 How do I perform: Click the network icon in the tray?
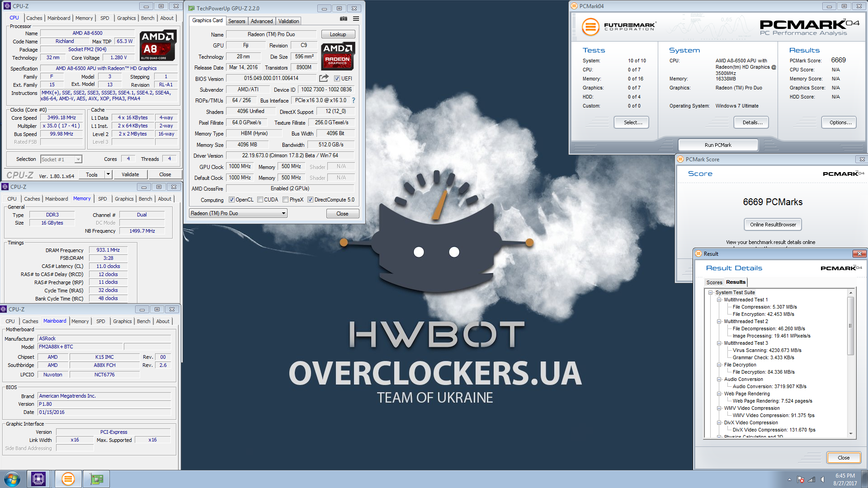[811, 479]
